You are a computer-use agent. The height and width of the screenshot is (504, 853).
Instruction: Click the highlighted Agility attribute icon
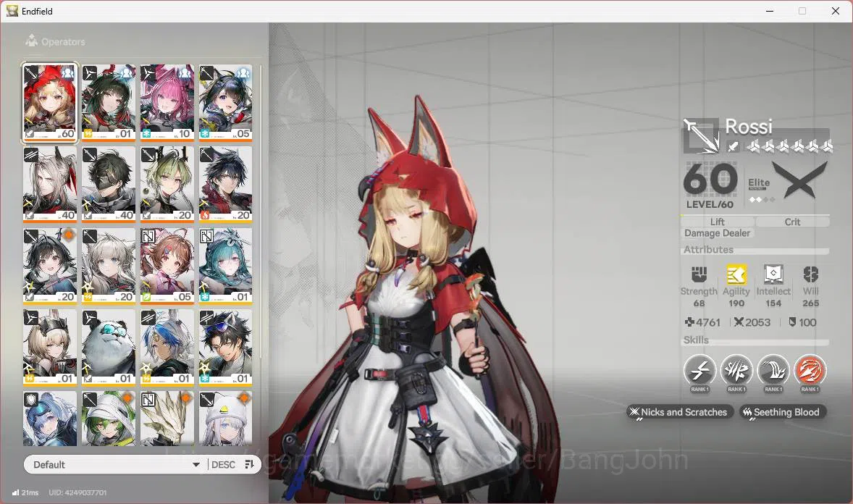[736, 274]
